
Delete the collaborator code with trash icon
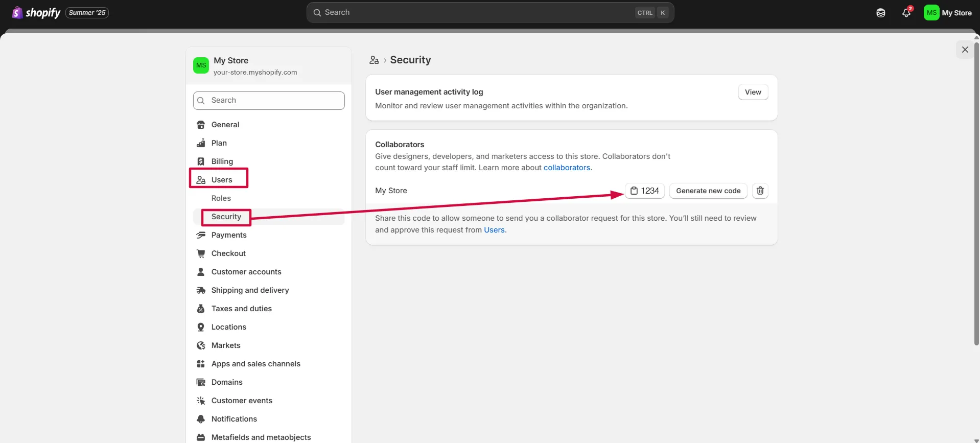coord(760,191)
